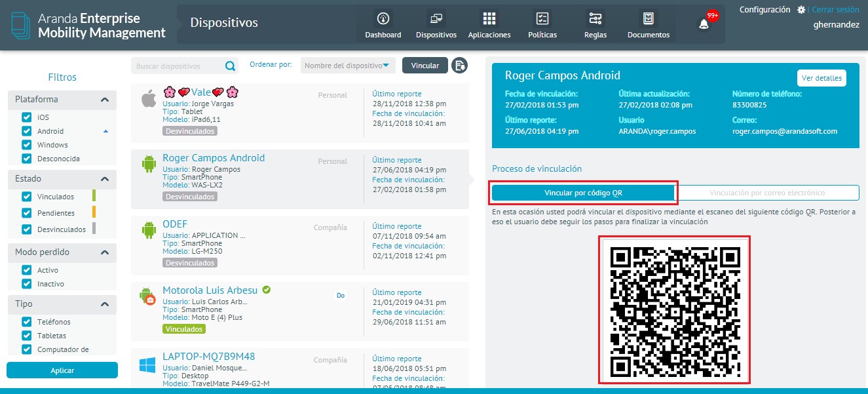Toggle the Desconocida platform checkbox

pos(27,159)
